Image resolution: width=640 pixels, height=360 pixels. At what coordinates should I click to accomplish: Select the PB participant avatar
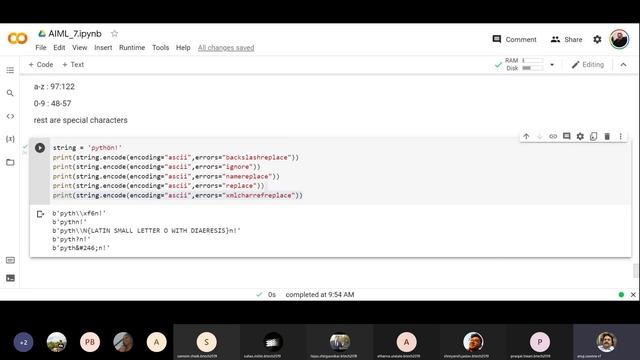pos(90,342)
